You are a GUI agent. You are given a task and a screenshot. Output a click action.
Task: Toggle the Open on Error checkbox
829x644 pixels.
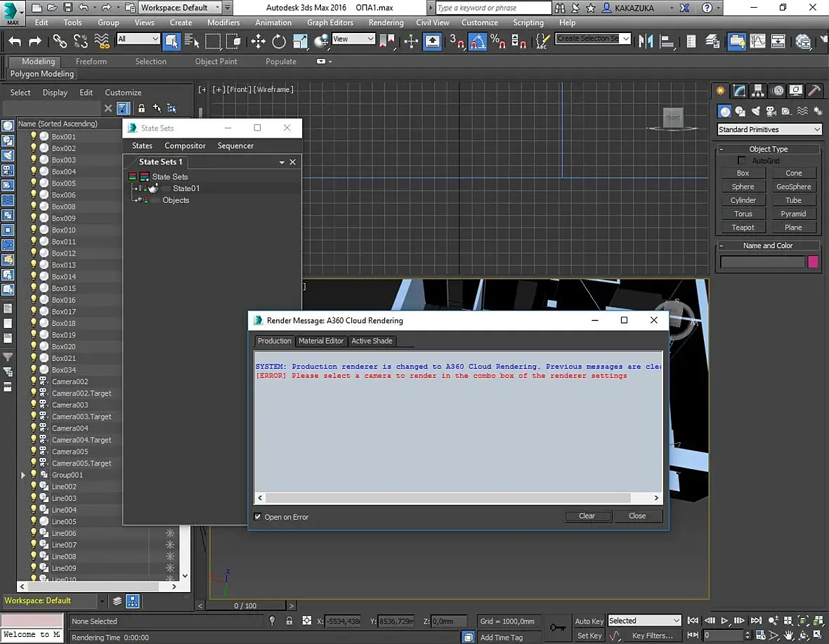(258, 517)
